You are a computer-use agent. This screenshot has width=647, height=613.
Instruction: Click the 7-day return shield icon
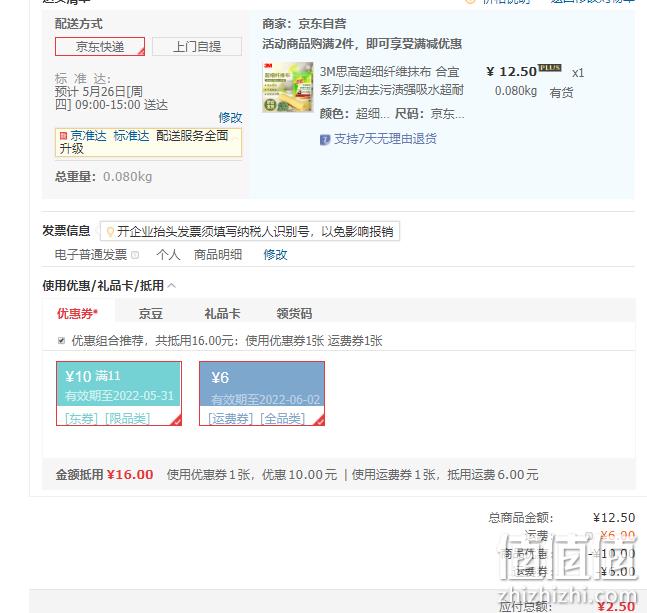(325, 140)
